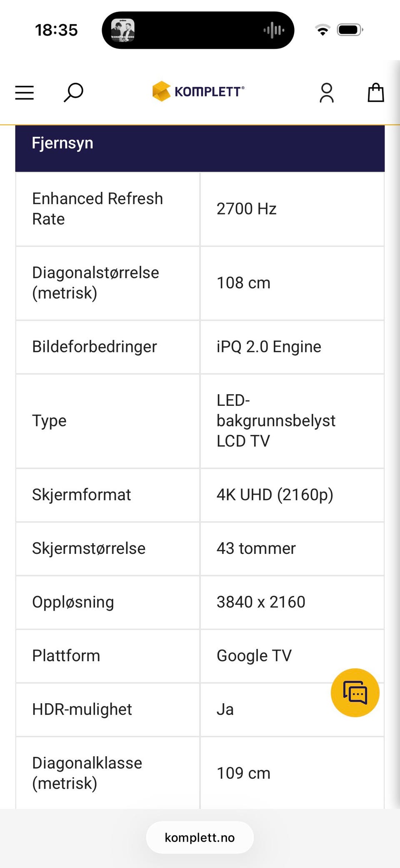The image size is (400, 868).
Task: Open the shopping bag cart
Action: coord(375,92)
